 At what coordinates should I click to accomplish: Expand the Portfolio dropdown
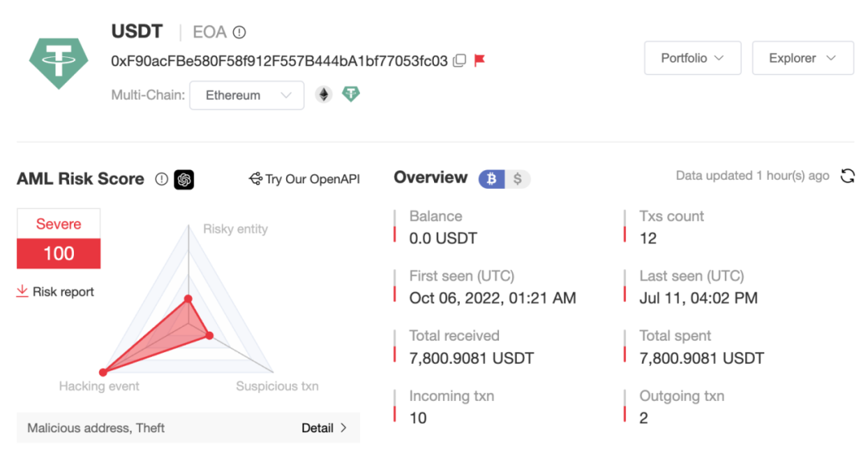(693, 58)
